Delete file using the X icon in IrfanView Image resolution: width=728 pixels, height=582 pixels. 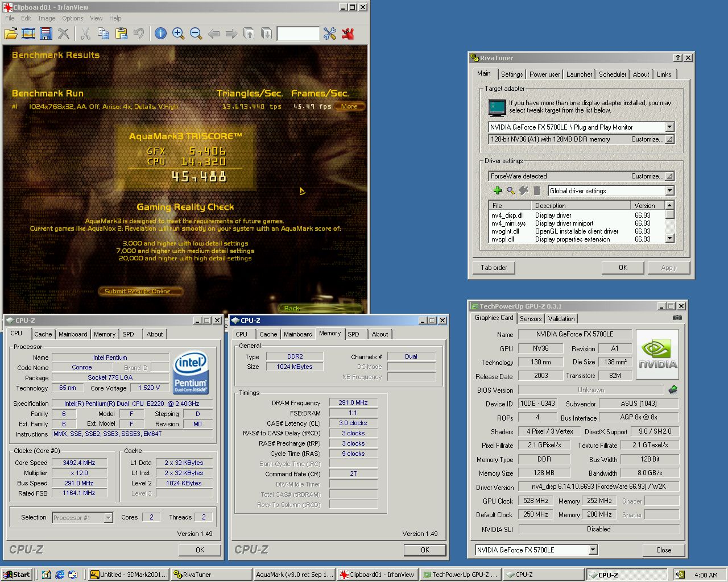(64, 34)
